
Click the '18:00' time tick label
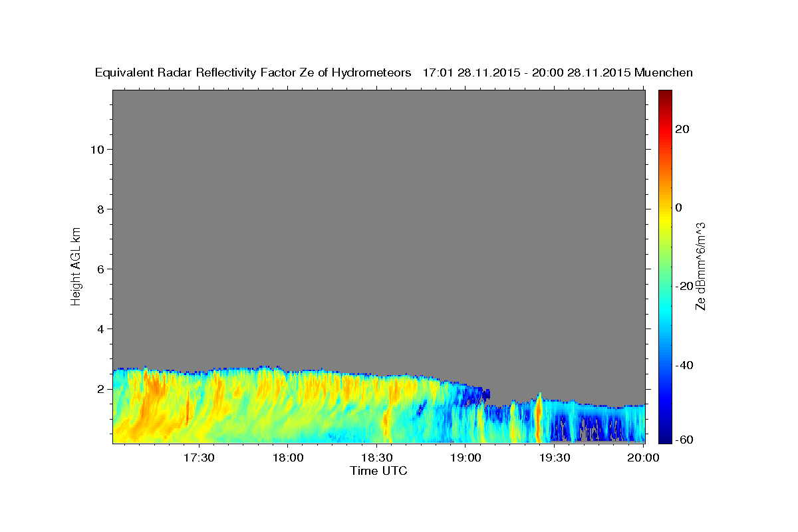(x=287, y=458)
